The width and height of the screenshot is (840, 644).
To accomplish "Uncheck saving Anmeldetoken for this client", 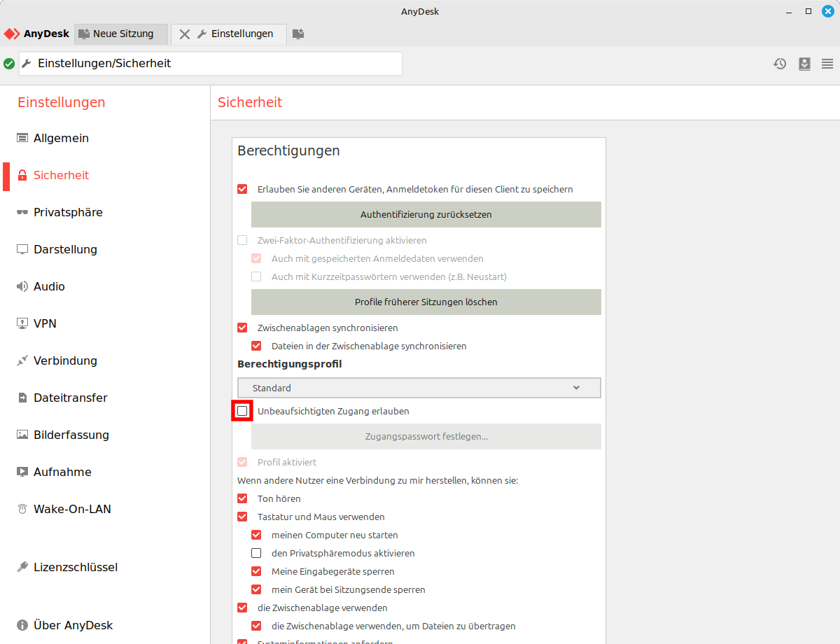I will (x=242, y=189).
